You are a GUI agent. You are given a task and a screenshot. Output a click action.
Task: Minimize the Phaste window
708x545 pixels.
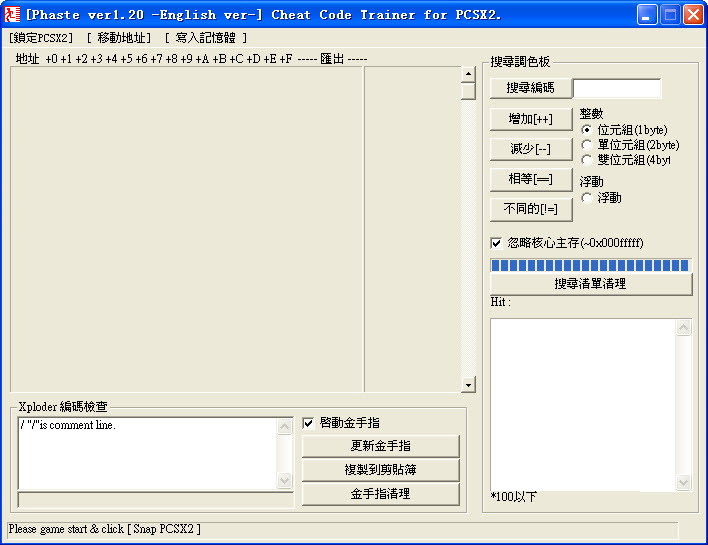click(x=647, y=15)
